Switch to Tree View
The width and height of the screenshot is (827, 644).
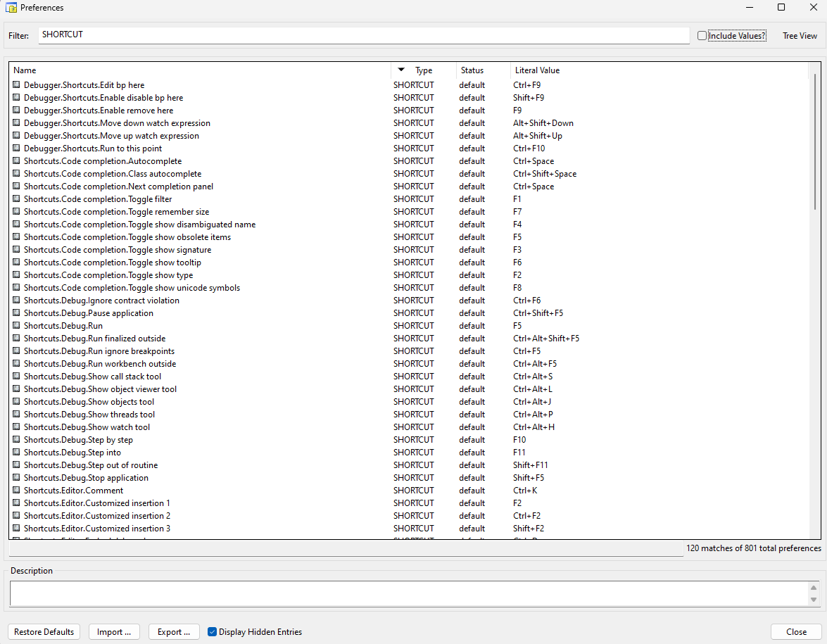coord(800,36)
